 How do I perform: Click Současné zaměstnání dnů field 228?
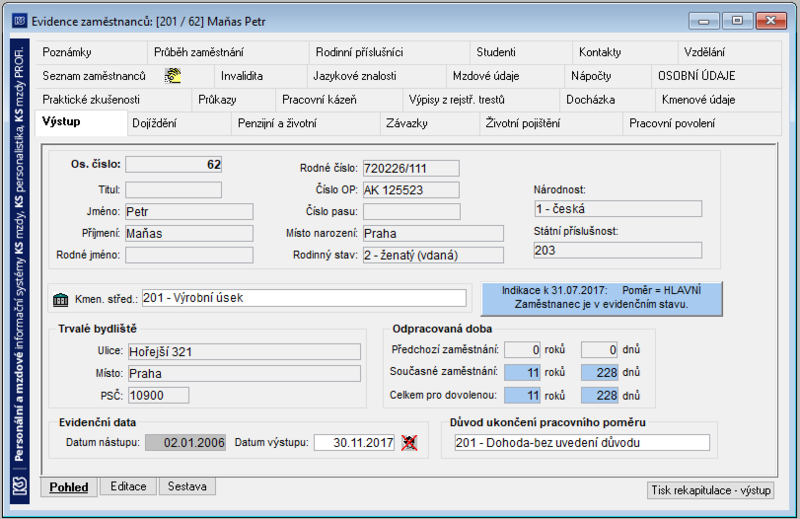(x=599, y=373)
